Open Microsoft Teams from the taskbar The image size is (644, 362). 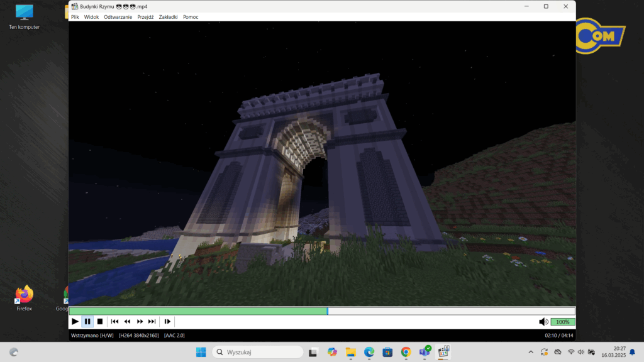425,352
